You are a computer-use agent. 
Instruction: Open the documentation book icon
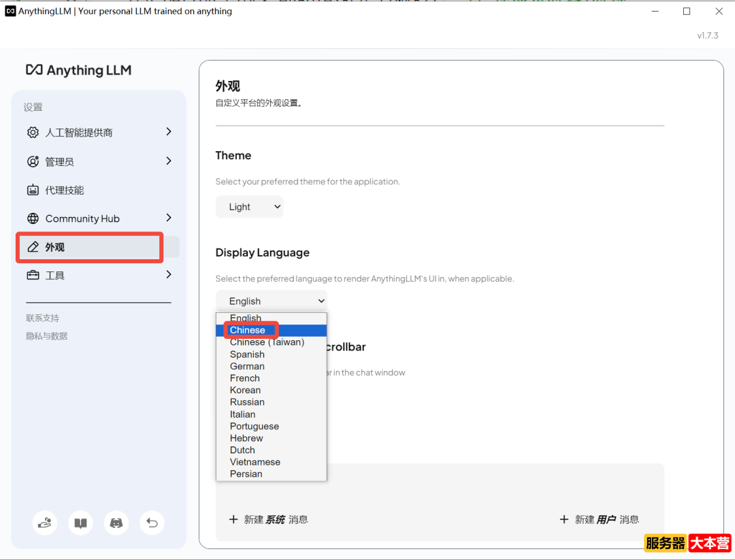(80, 523)
